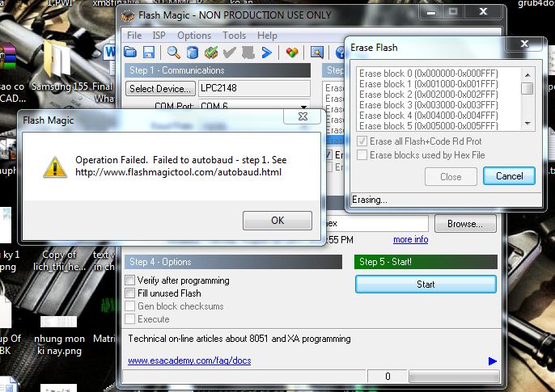Click Close in the Erase Flash dialog
The width and height of the screenshot is (555, 392).
click(451, 176)
